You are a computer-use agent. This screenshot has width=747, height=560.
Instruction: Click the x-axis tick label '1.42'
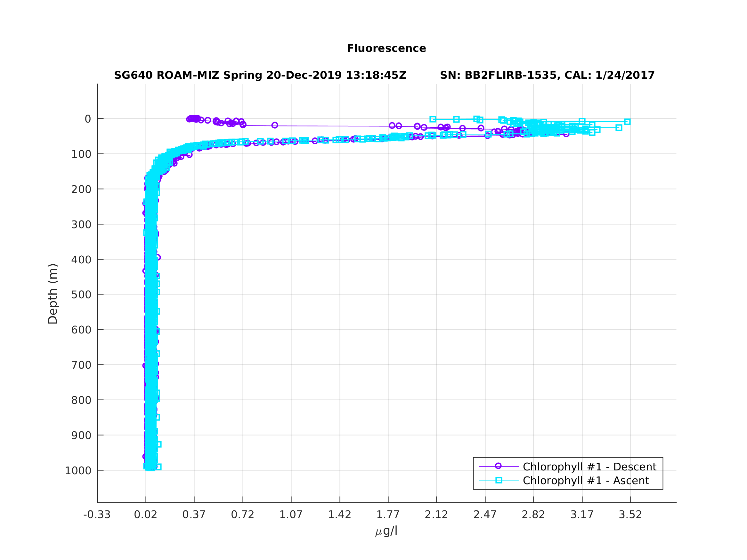click(339, 515)
